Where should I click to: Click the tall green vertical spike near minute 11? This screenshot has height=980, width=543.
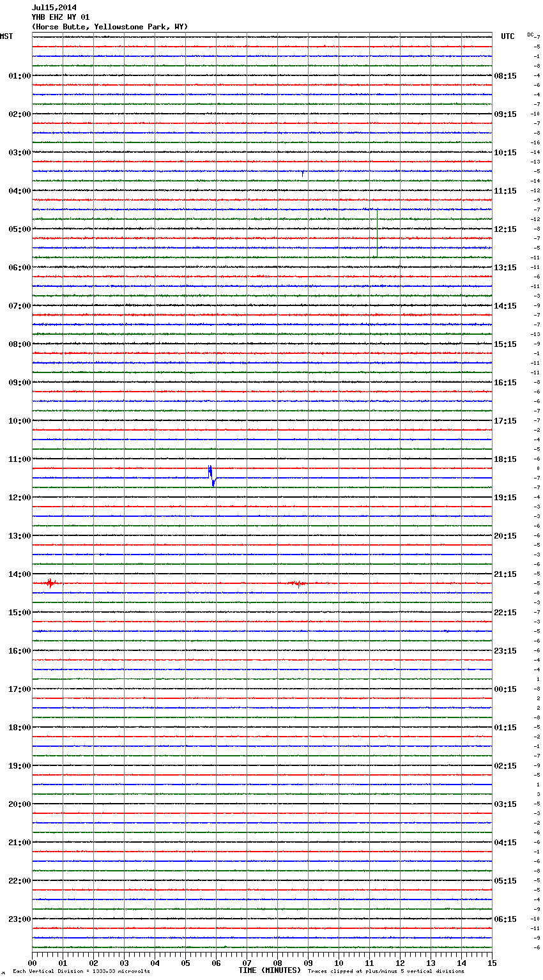click(377, 233)
